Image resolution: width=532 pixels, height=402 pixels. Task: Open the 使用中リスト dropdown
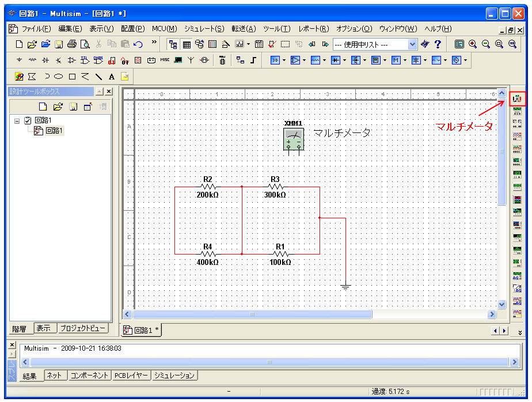[x=412, y=44]
